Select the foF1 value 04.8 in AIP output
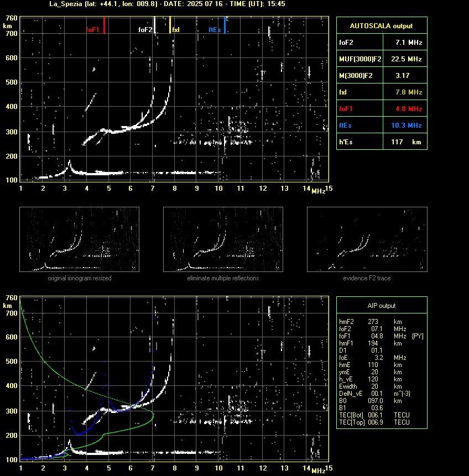The image size is (469, 476). click(x=377, y=336)
